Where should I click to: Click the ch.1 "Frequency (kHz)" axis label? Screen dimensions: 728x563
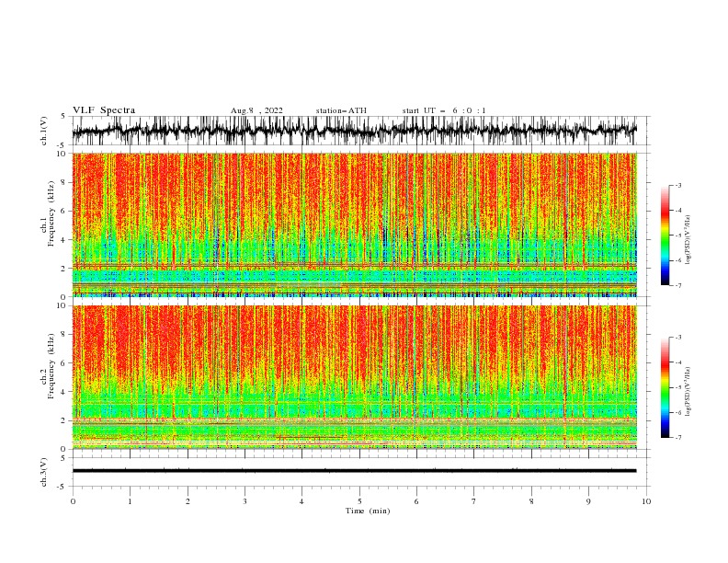(x=51, y=213)
